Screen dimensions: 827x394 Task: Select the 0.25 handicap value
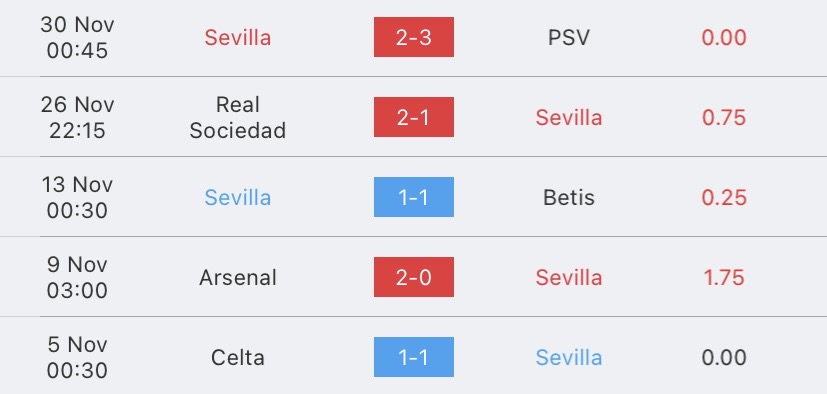(x=724, y=197)
